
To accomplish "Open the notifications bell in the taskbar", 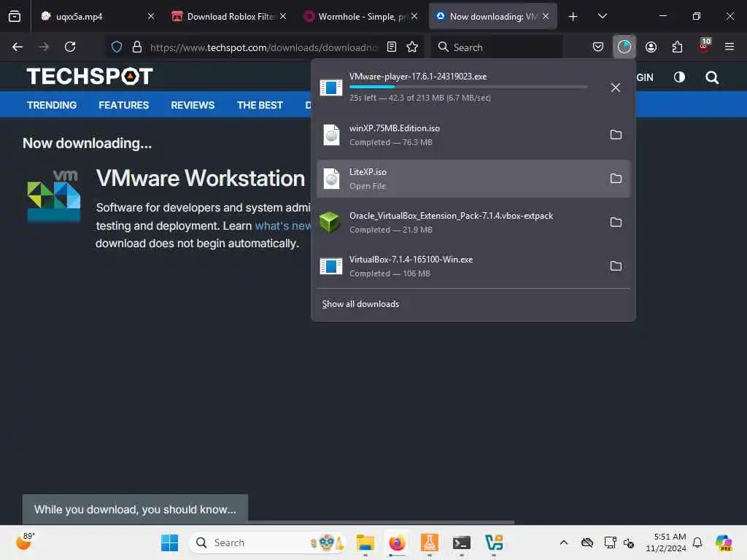I will (x=697, y=542).
